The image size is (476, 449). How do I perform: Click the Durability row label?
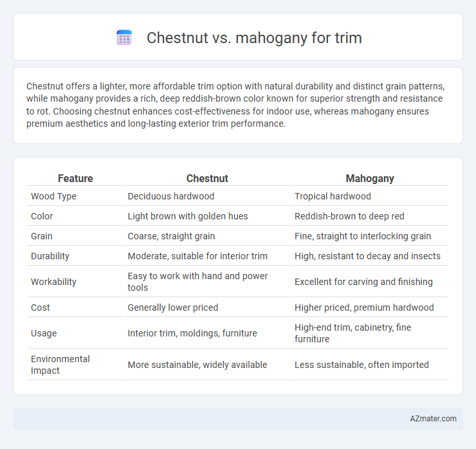coord(50,256)
